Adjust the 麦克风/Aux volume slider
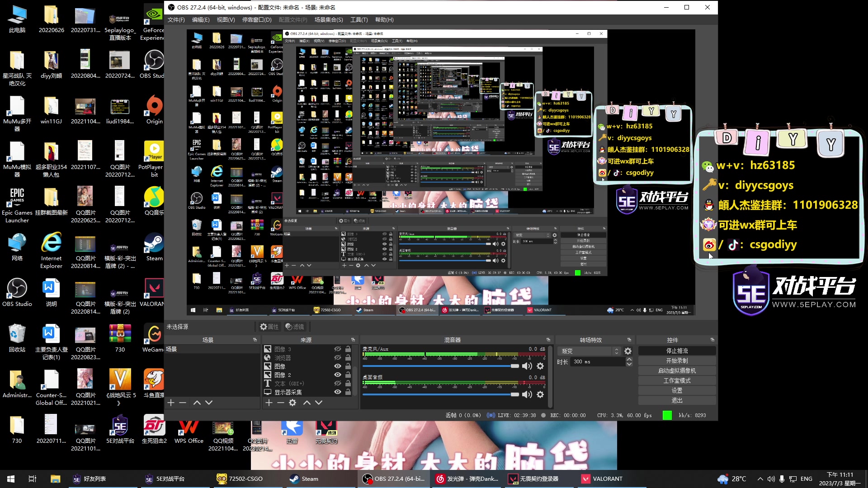 point(441,366)
